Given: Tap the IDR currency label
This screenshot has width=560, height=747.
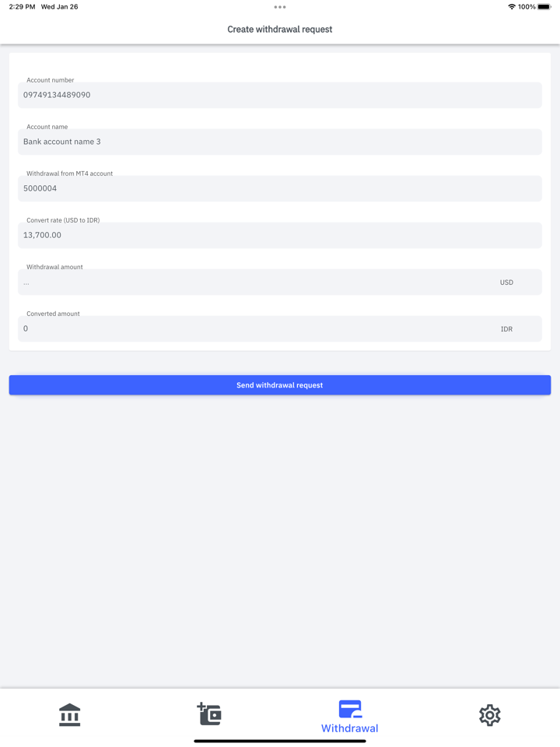Looking at the screenshot, I should (506, 328).
